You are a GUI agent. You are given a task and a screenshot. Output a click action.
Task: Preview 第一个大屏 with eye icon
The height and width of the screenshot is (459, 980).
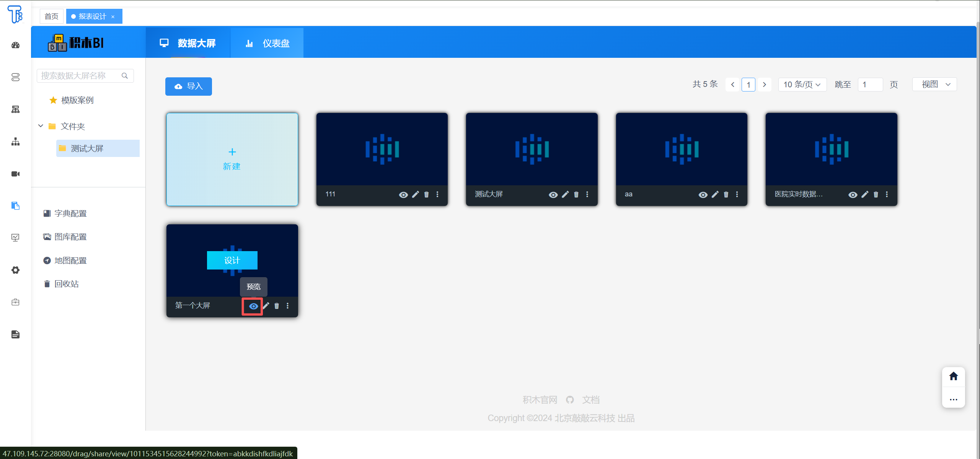coord(253,306)
